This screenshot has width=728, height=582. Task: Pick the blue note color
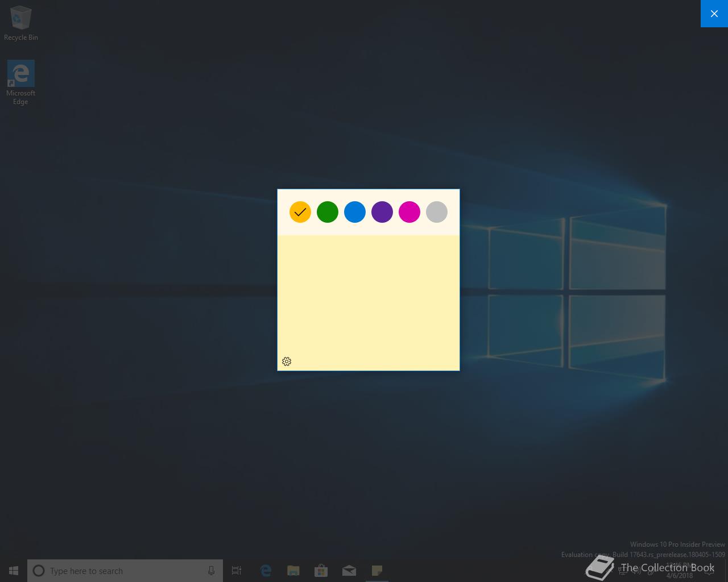[355, 212]
